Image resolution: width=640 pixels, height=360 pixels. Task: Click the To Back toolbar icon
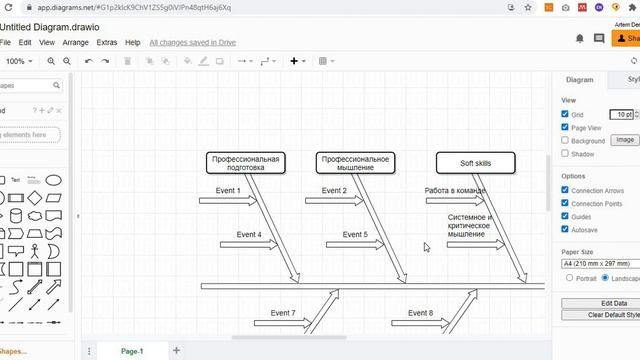tap(165, 61)
